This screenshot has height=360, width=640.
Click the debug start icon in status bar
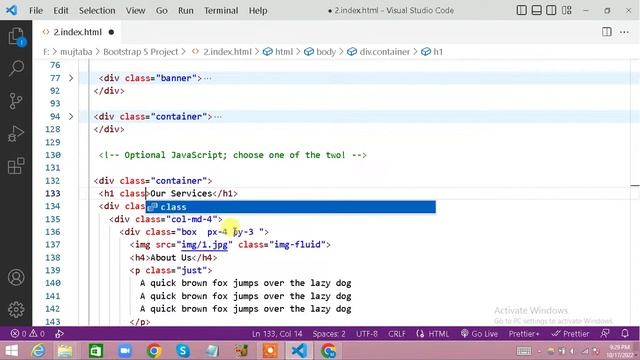[x=60, y=333]
